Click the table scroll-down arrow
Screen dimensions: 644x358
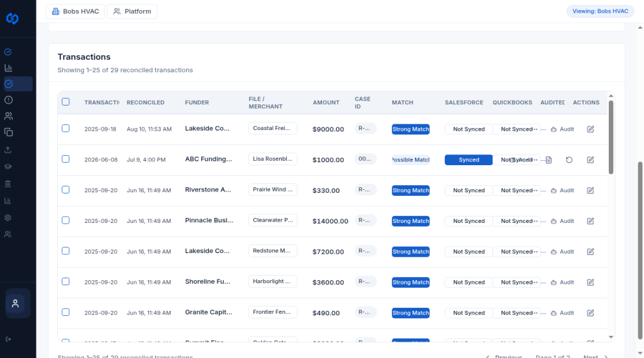[x=611, y=337]
